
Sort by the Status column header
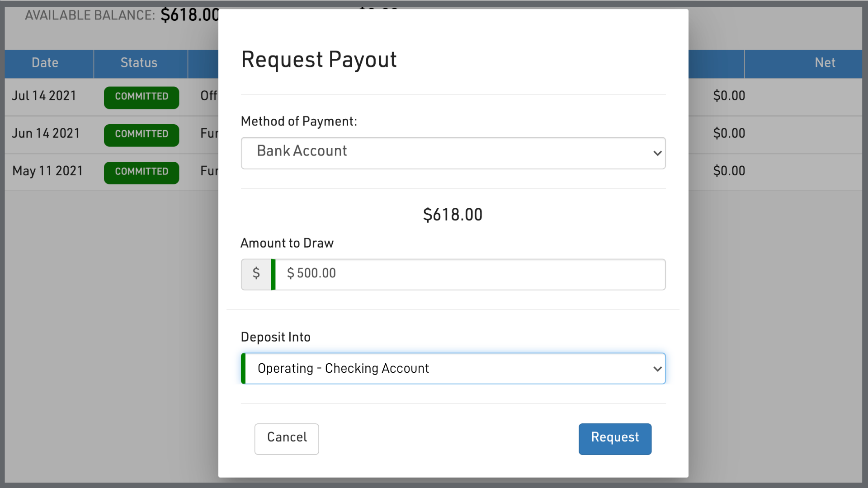click(x=139, y=63)
